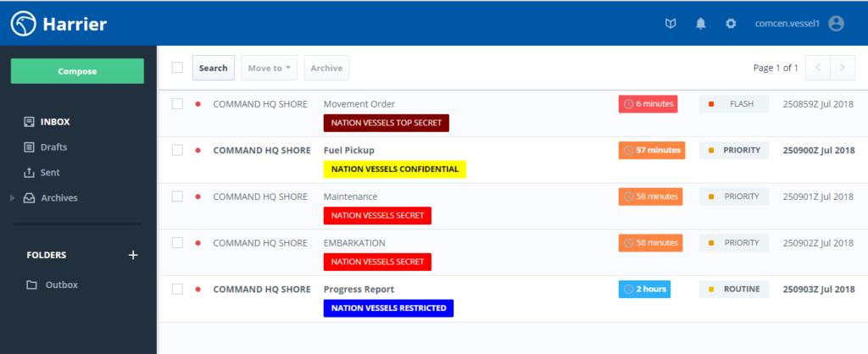Click the user profile avatar icon
Screen dimensions: 868x354
[x=837, y=24]
